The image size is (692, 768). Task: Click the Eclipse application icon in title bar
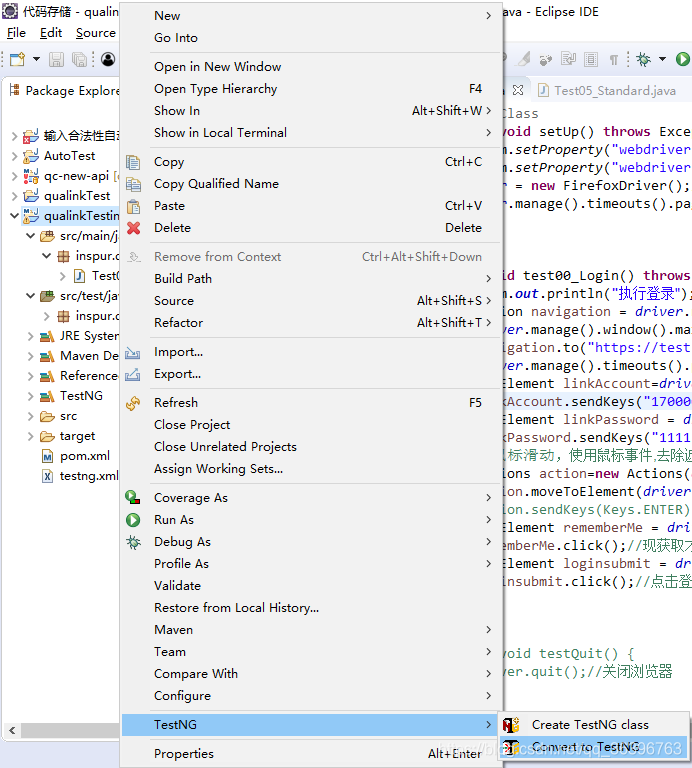coord(10,11)
